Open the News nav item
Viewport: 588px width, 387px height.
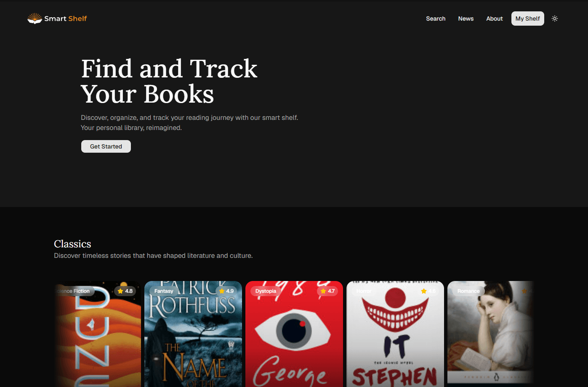coord(466,19)
